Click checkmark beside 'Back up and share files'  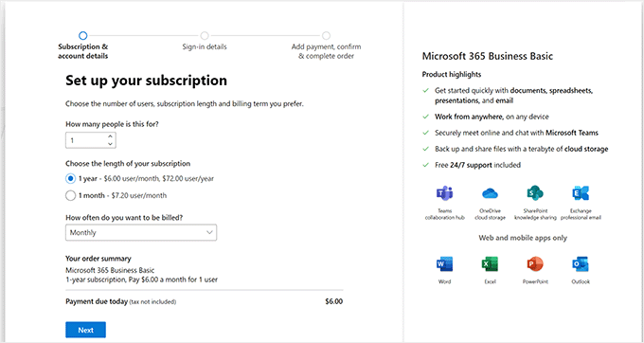[x=426, y=149]
